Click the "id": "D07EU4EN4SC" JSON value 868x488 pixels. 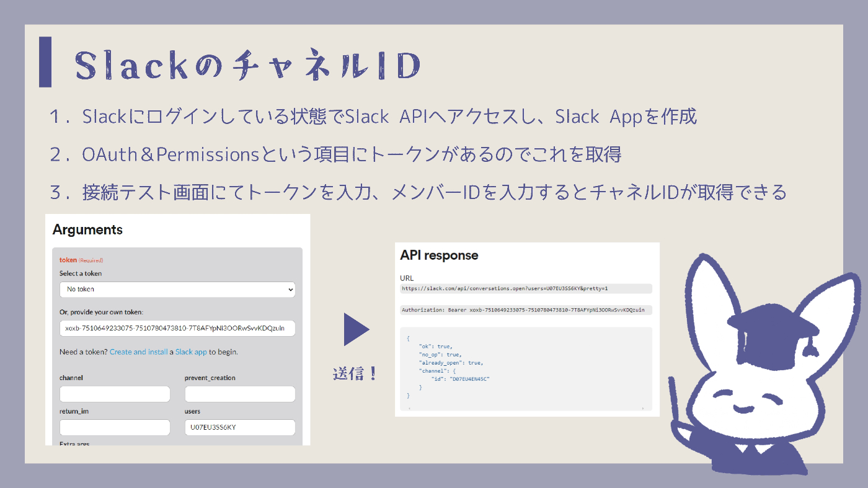pyautogui.click(x=461, y=379)
